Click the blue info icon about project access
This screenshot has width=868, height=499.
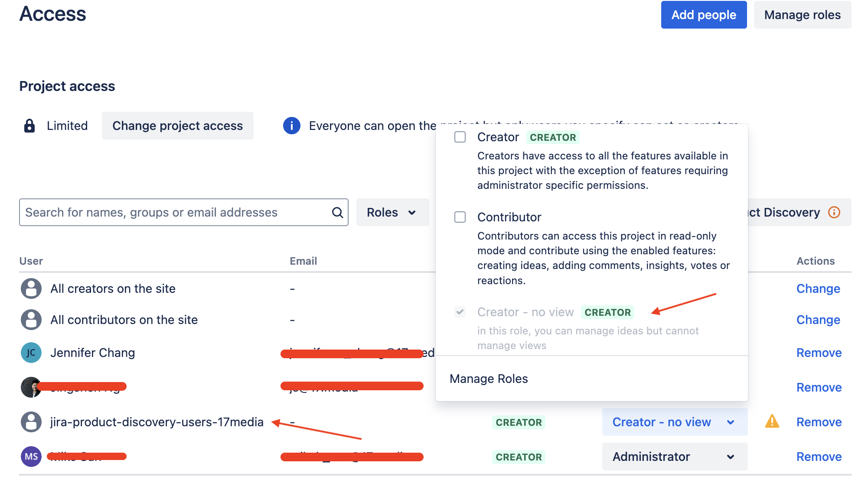click(x=292, y=126)
